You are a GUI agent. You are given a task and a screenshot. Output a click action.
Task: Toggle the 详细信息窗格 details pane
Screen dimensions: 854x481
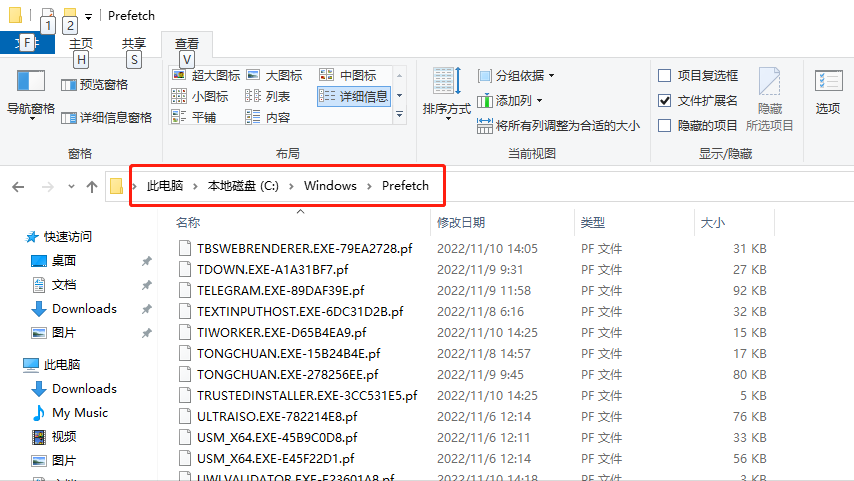coord(107,118)
